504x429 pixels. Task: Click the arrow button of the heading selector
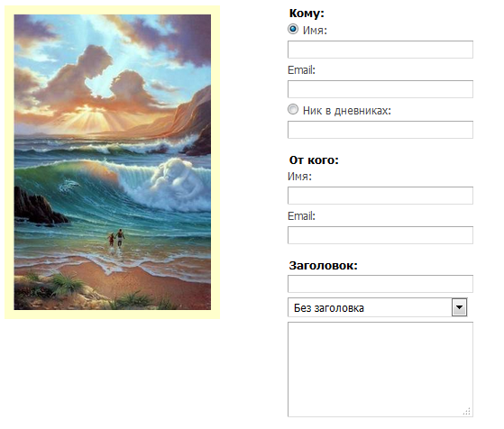459,307
